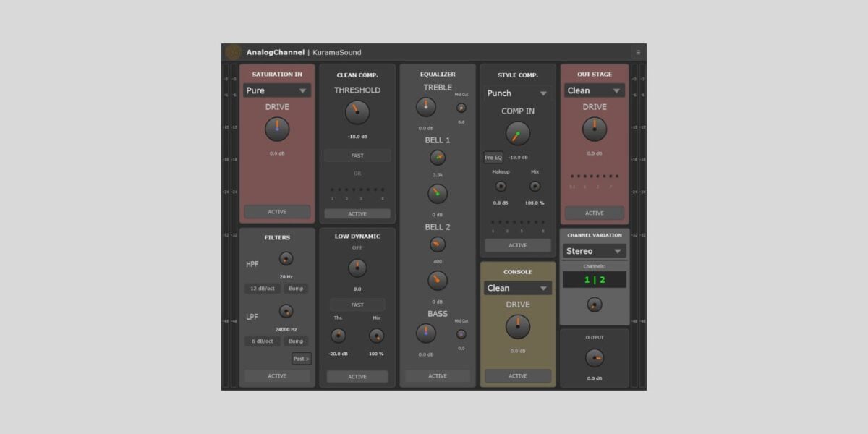Click the COMP IN knob in STYLE COMP
This screenshot has height=434, width=868.
518,134
